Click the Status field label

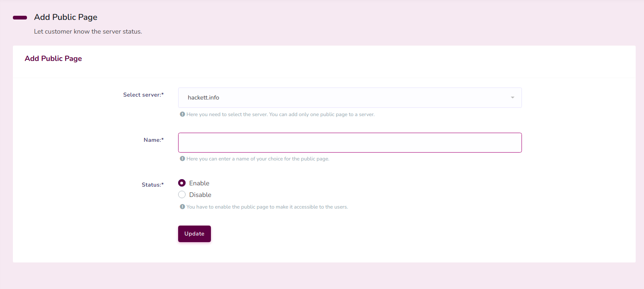[152, 185]
